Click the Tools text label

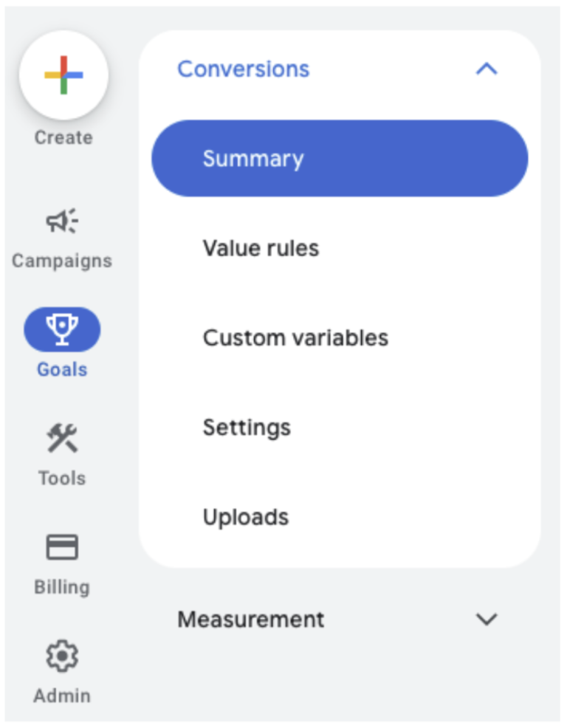pos(62,478)
